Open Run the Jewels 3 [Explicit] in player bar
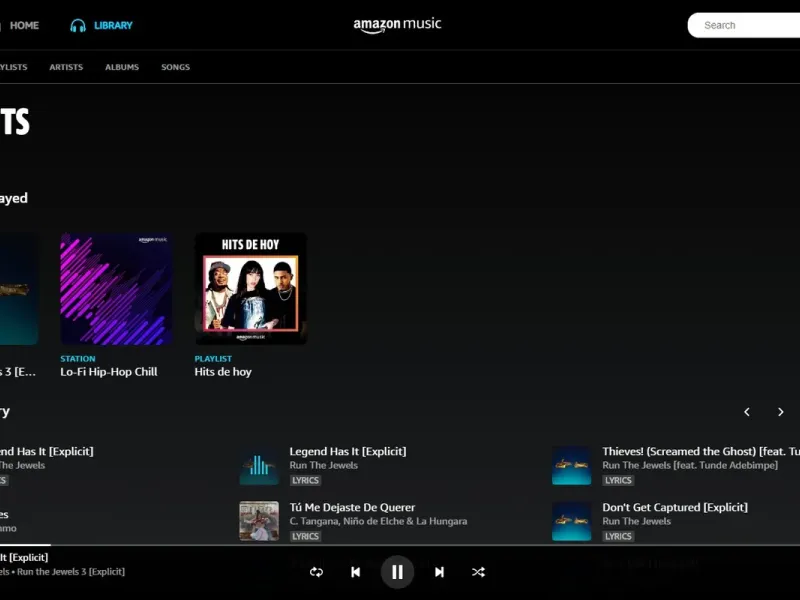This screenshot has height=600, width=800. pyautogui.click(x=71, y=572)
